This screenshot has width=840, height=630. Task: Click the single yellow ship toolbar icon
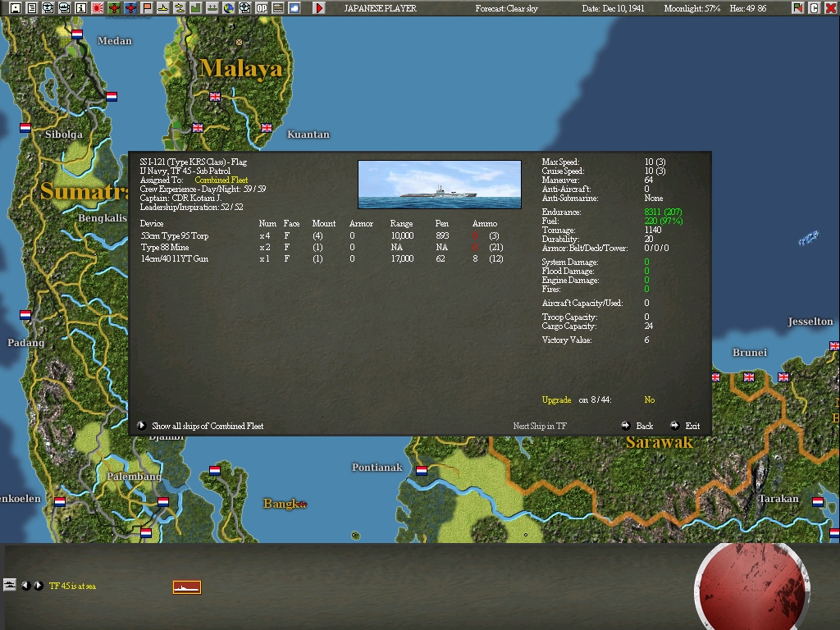(x=163, y=8)
